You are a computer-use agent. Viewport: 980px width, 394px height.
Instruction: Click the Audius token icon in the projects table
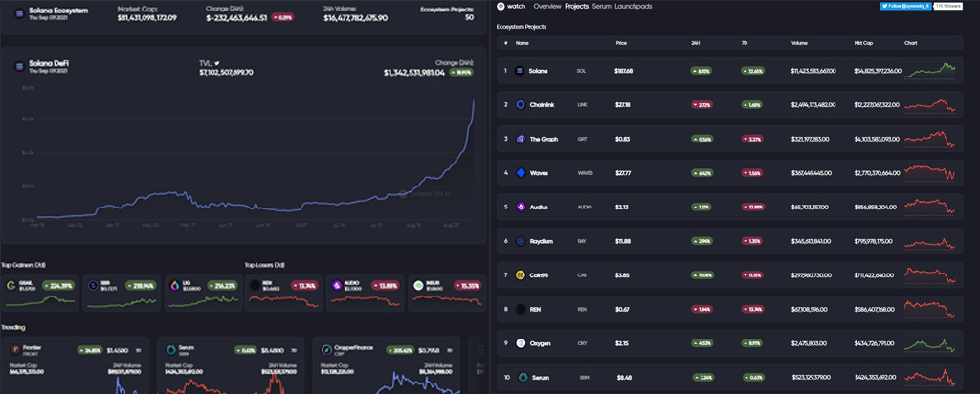click(x=520, y=207)
